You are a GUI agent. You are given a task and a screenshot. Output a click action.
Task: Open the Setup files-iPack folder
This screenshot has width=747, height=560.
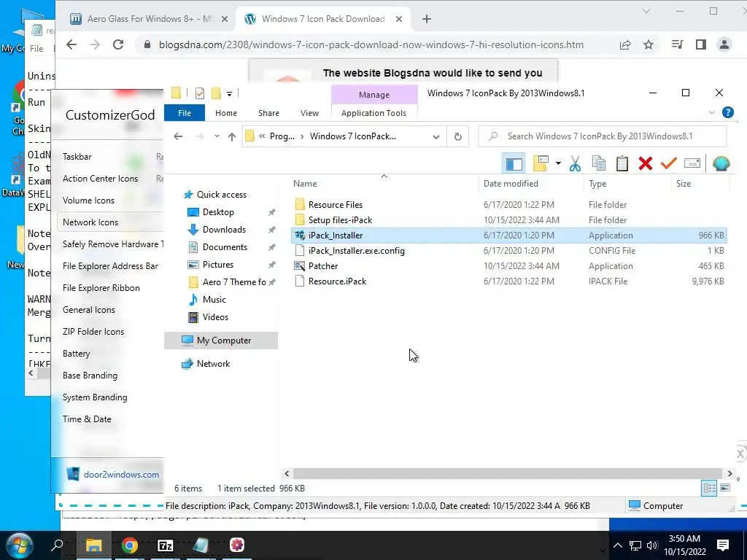(340, 220)
